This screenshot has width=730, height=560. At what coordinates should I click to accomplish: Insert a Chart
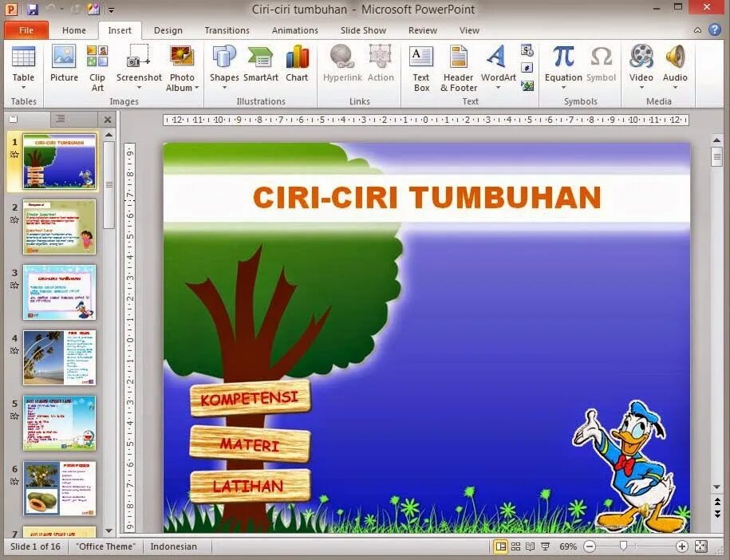coord(297,64)
